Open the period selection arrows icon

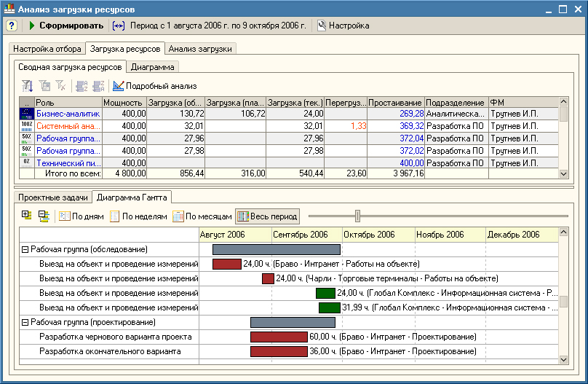coord(119,26)
